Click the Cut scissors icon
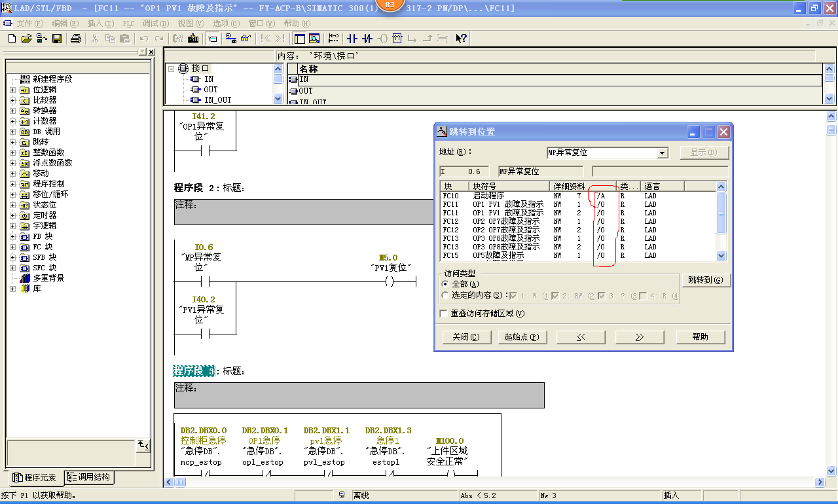 94,39
